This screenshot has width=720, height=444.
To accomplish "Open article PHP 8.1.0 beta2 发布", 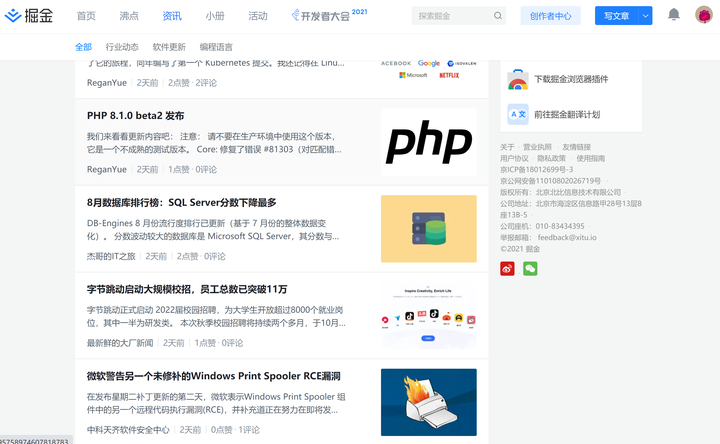I will point(135,116).
